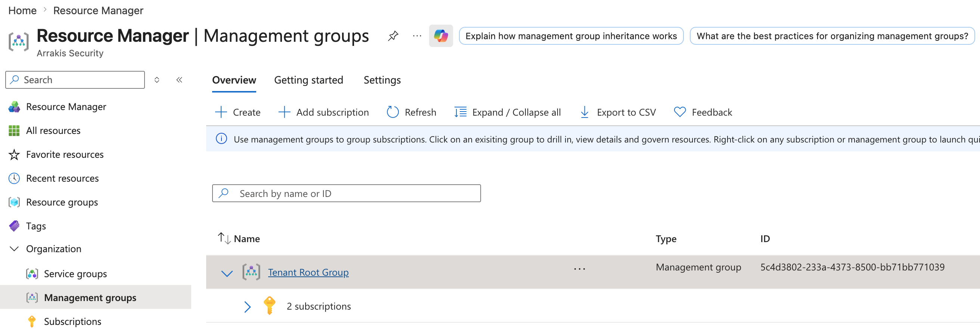Click the info icon in the blue banner
The width and height of the screenshot is (980, 332).
(221, 139)
